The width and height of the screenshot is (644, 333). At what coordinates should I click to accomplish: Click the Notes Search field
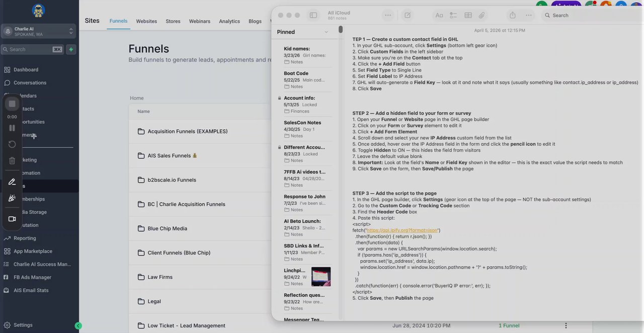pos(592,16)
